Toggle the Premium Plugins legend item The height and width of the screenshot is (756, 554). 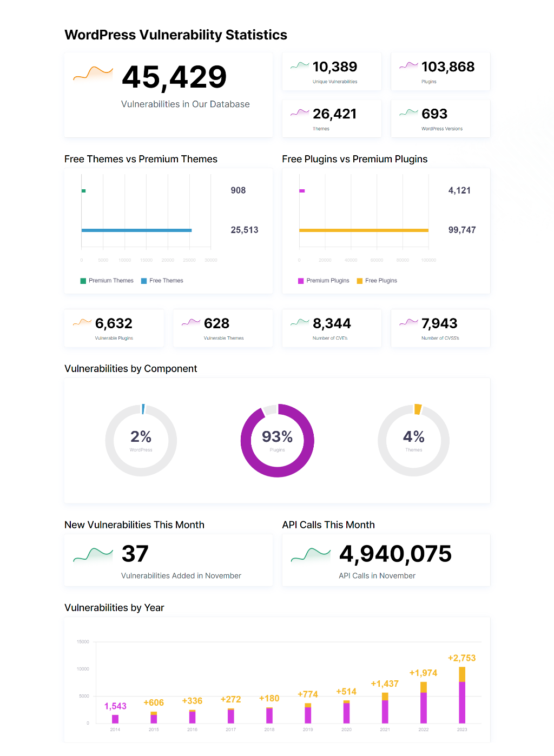tap(324, 281)
